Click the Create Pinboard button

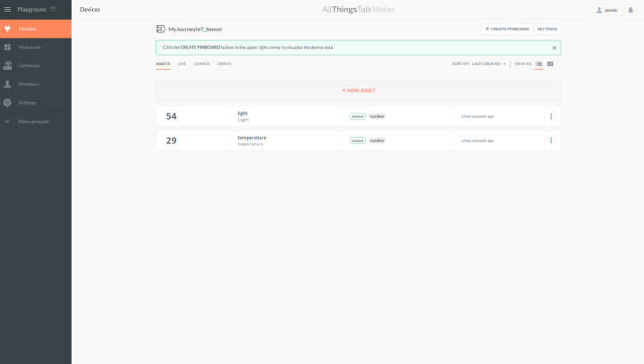coord(507,29)
